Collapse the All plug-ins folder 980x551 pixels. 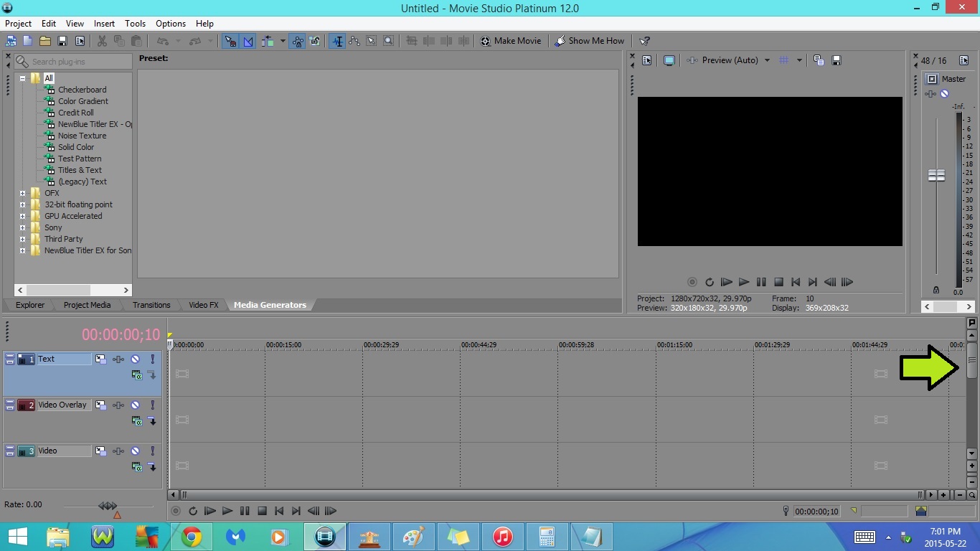coord(22,78)
